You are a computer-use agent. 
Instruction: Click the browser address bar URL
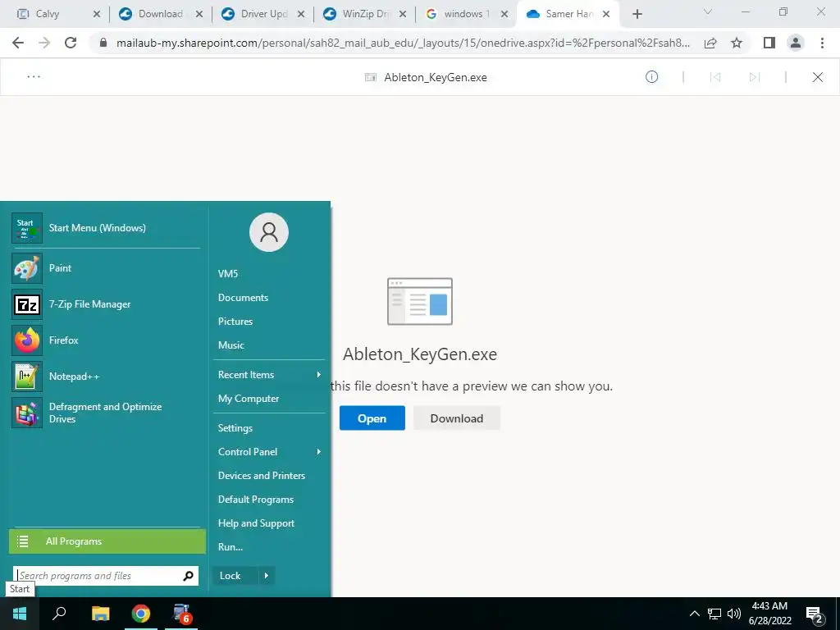point(403,43)
